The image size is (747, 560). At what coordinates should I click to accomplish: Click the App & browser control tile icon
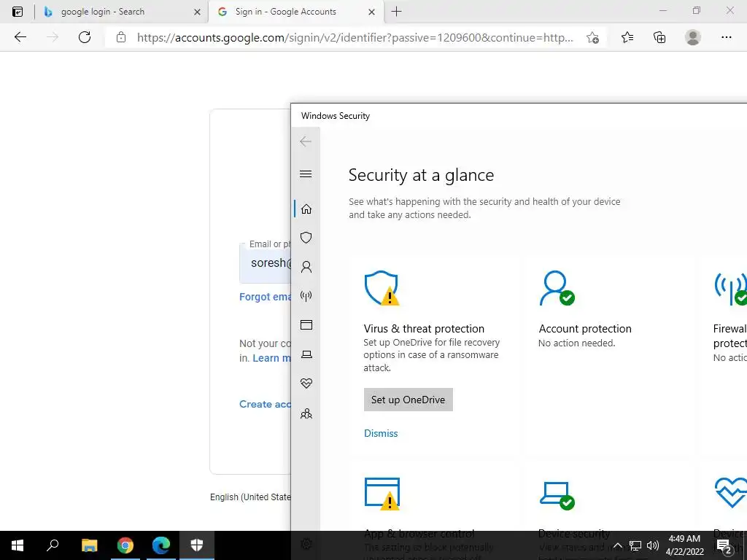(x=382, y=494)
